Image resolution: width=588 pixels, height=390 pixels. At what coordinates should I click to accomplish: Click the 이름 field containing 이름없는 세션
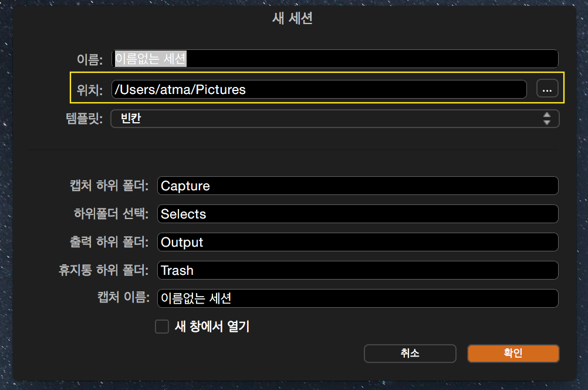click(x=334, y=59)
